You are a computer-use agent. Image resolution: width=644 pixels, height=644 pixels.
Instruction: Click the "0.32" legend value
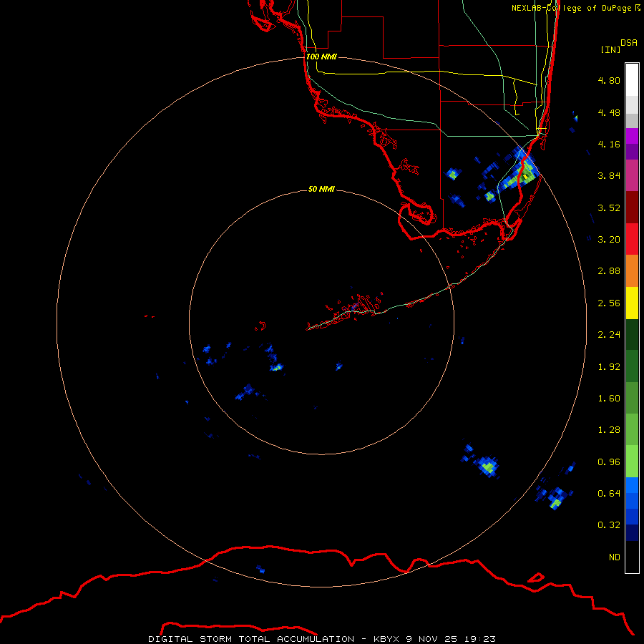609,525
